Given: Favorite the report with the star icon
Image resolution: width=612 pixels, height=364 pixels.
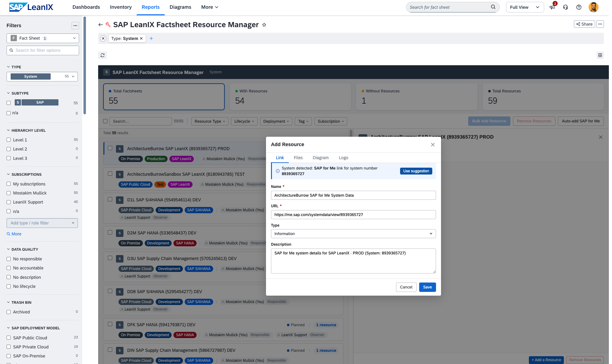Looking at the screenshot, I should click(264, 25).
